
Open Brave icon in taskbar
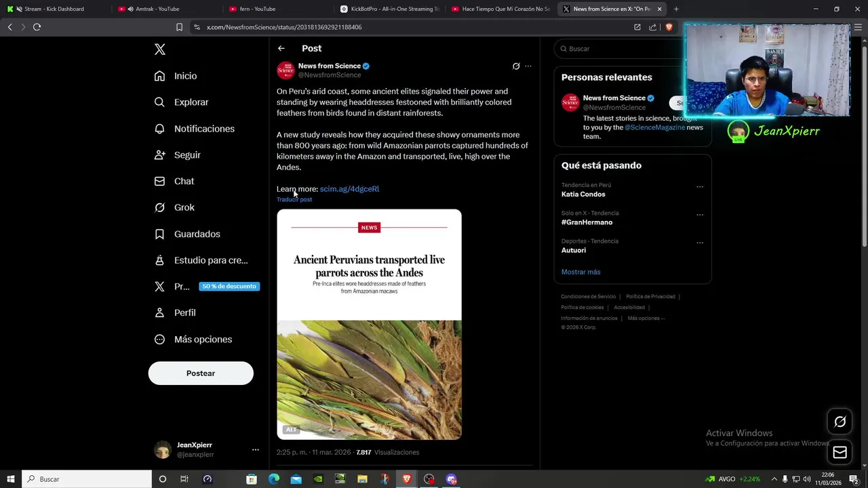[x=406, y=479]
